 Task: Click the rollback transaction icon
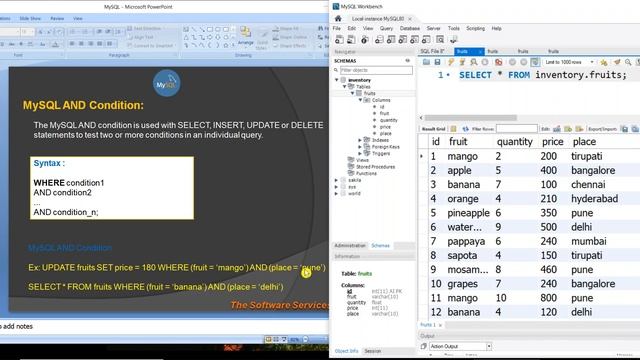pyautogui.click(x=524, y=62)
